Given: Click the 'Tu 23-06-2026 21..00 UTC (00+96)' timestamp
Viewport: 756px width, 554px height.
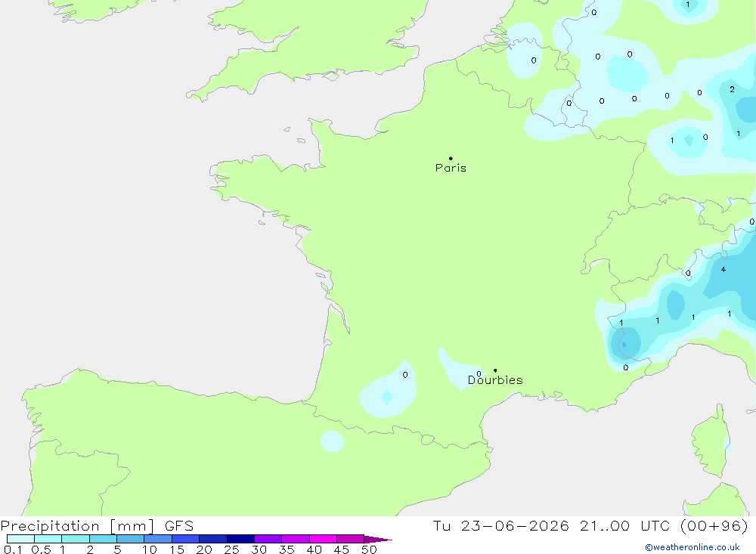Looking at the screenshot, I should pos(590,525).
